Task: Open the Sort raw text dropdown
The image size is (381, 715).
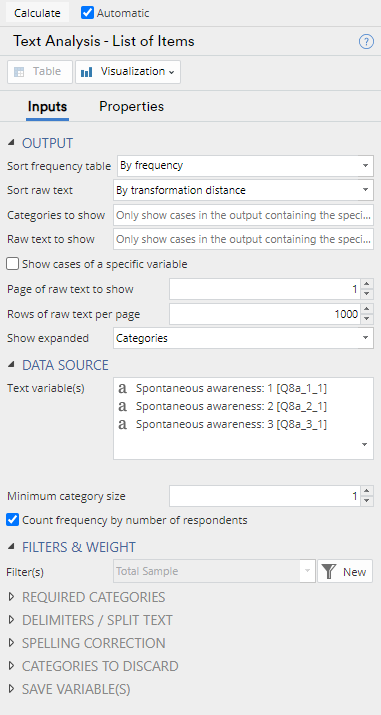Action: click(x=243, y=190)
